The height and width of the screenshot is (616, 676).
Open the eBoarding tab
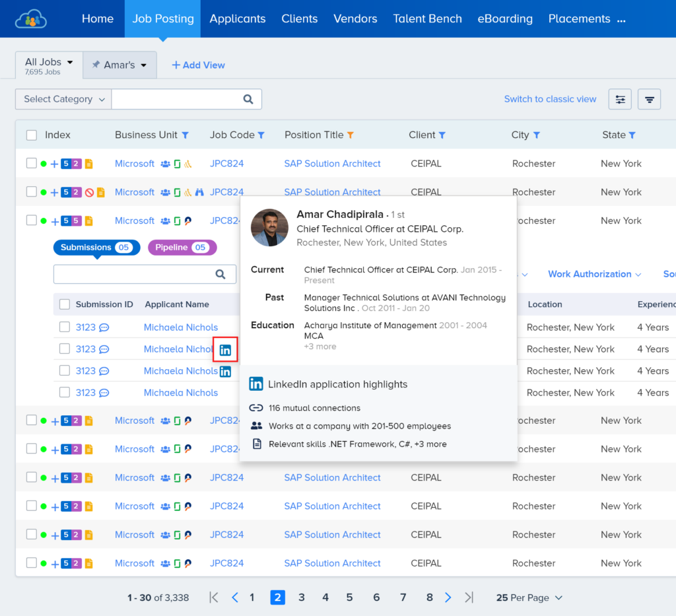click(505, 19)
